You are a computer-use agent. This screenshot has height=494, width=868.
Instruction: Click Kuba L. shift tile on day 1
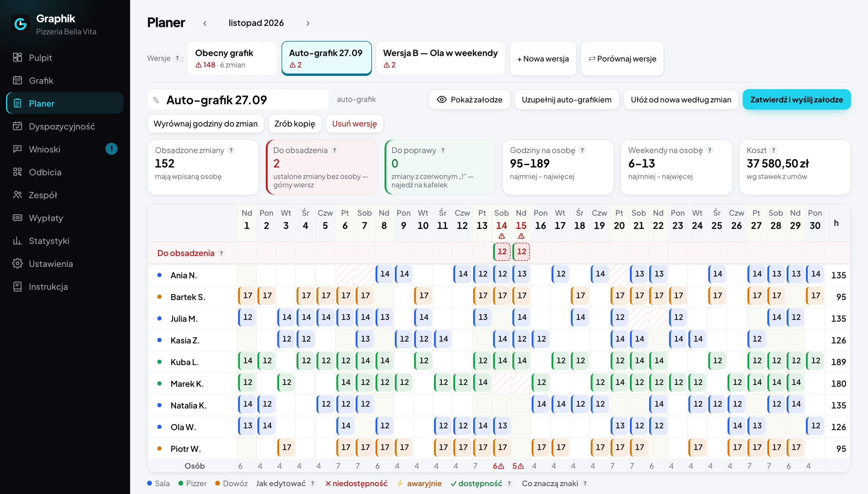tap(247, 360)
